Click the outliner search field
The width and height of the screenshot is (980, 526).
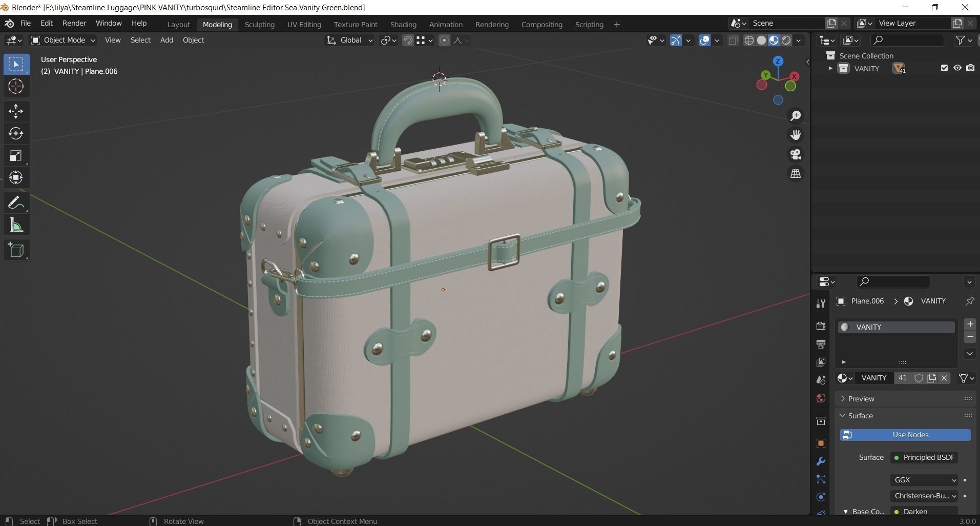907,40
